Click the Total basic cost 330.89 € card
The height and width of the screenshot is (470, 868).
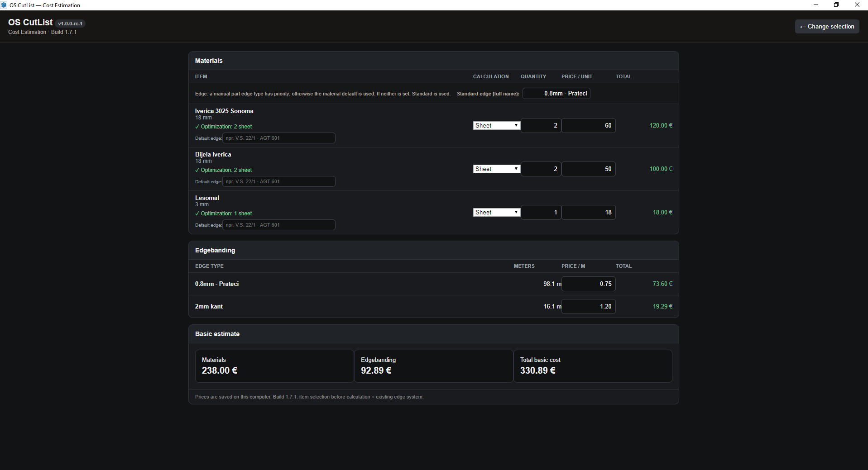pos(593,366)
